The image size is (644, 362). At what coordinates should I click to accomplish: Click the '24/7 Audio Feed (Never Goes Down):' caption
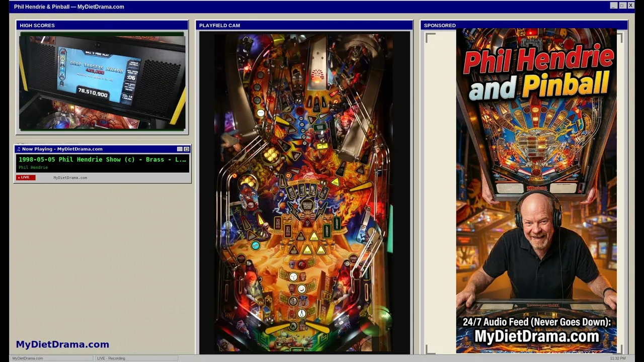[x=537, y=322]
